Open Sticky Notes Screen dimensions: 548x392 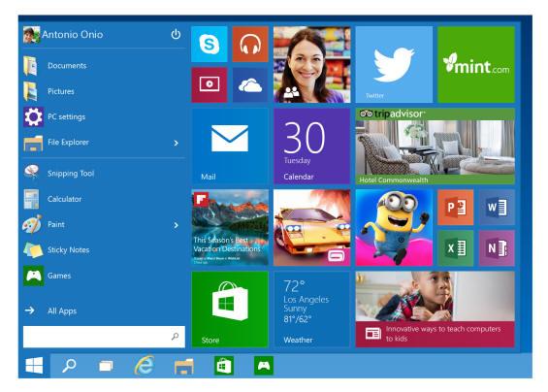click(x=104, y=250)
